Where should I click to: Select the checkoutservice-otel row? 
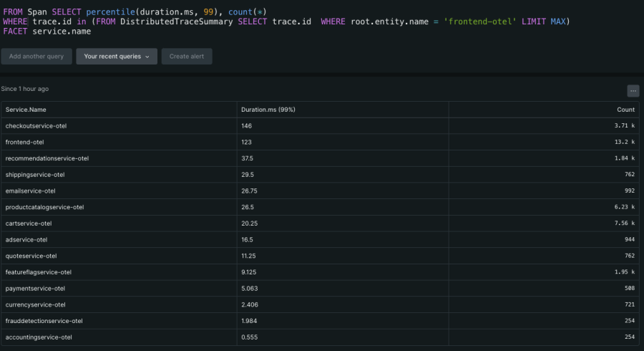(36, 126)
